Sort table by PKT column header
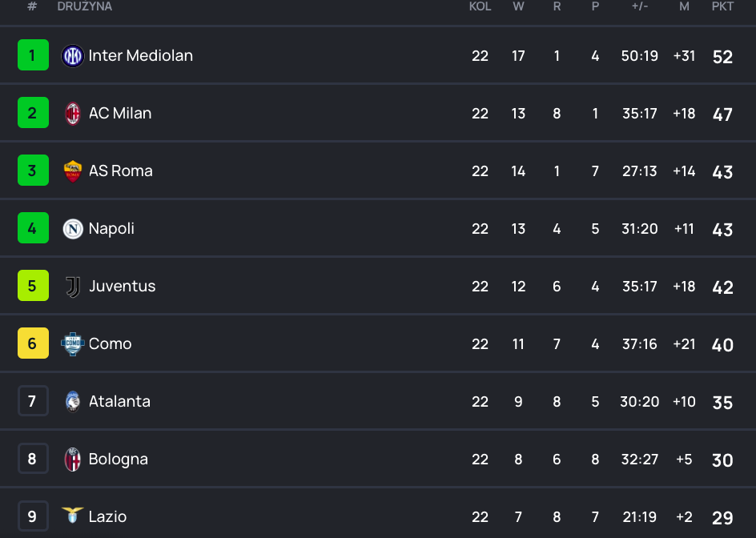The height and width of the screenshot is (538, 756). point(722,6)
